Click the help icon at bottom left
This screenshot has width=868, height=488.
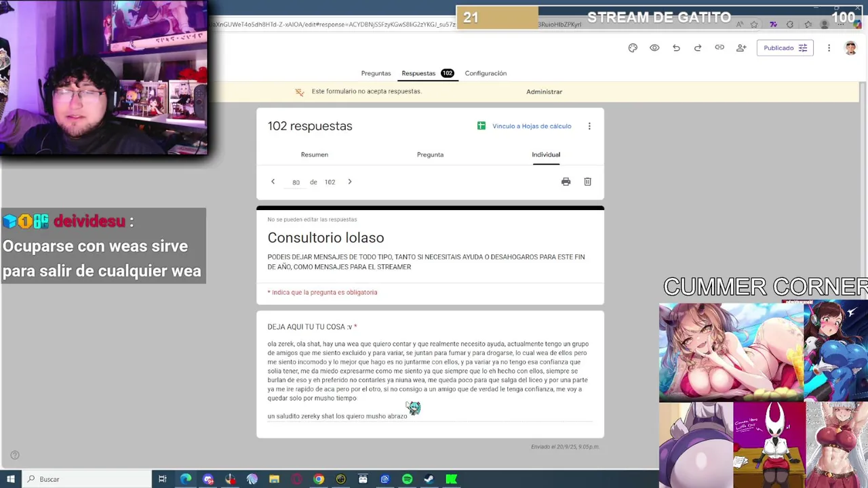pyautogui.click(x=15, y=455)
